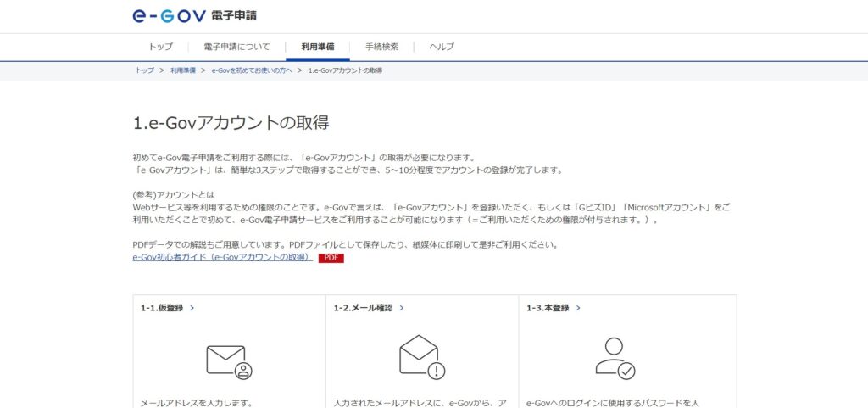
Task: Click the arrow beside 1-1.仮登録
Action: coord(192,308)
